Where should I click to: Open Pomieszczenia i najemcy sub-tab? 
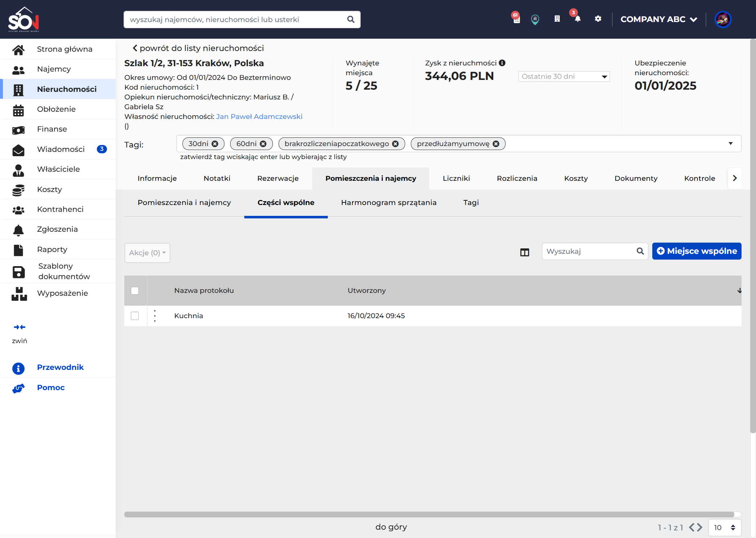184,203
